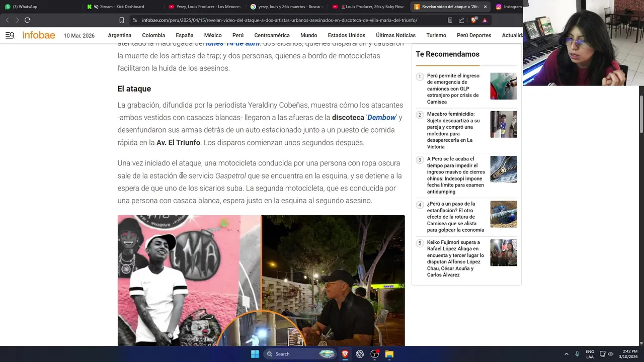Open México section in infobae nav
This screenshot has height=362, width=644.
[x=213, y=35]
